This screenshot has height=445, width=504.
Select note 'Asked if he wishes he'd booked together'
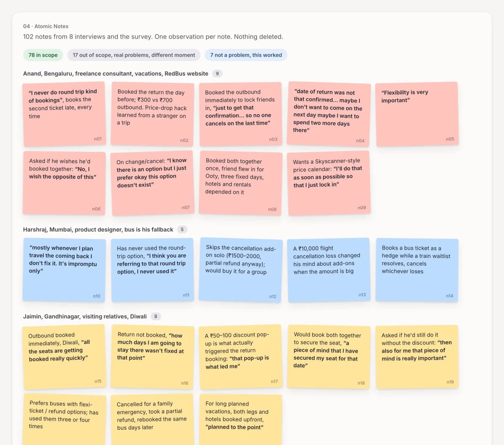click(x=64, y=183)
